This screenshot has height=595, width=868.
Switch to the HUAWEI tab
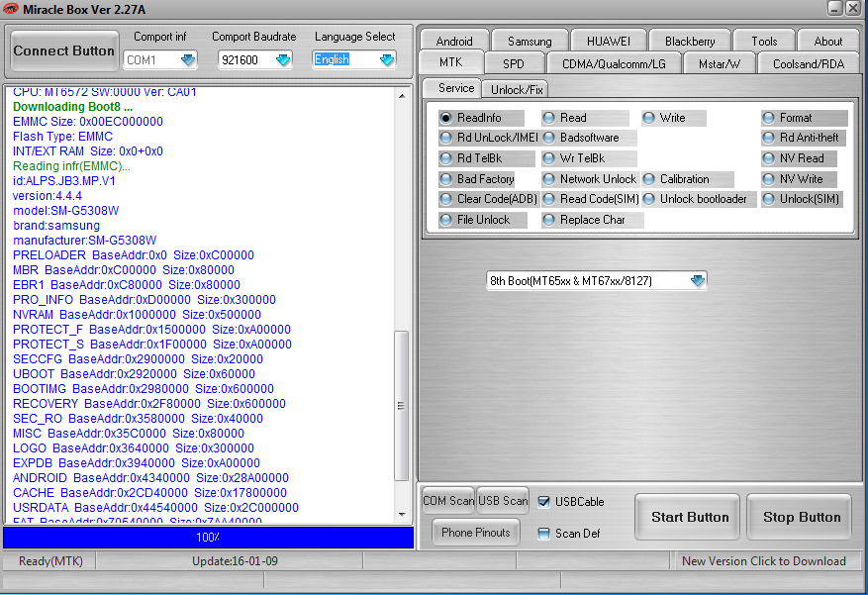(x=608, y=41)
